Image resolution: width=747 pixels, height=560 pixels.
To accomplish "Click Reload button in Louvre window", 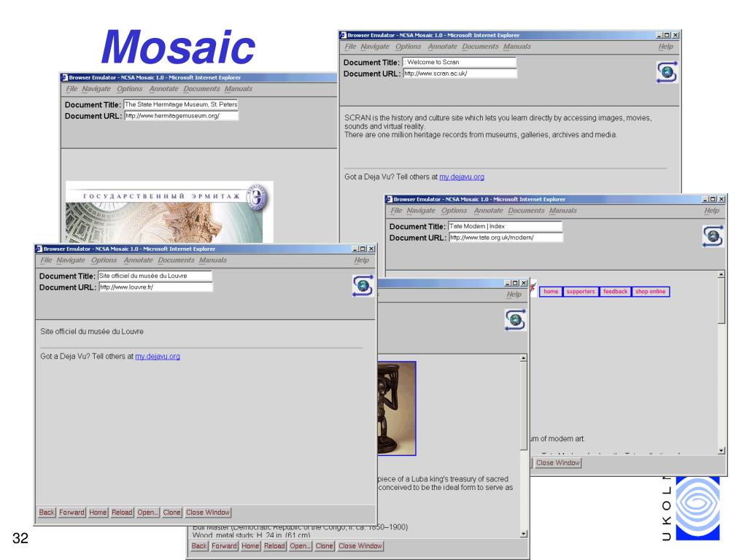I will (x=122, y=513).
